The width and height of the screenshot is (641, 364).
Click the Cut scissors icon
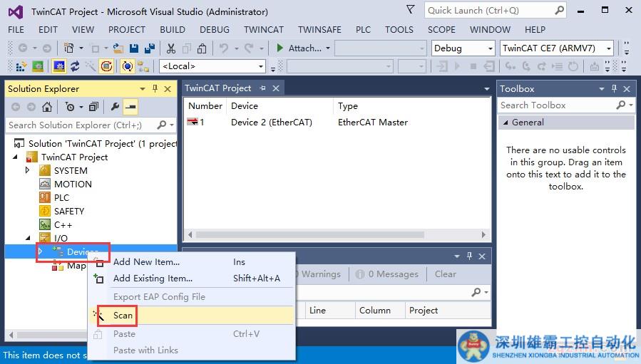(171, 48)
